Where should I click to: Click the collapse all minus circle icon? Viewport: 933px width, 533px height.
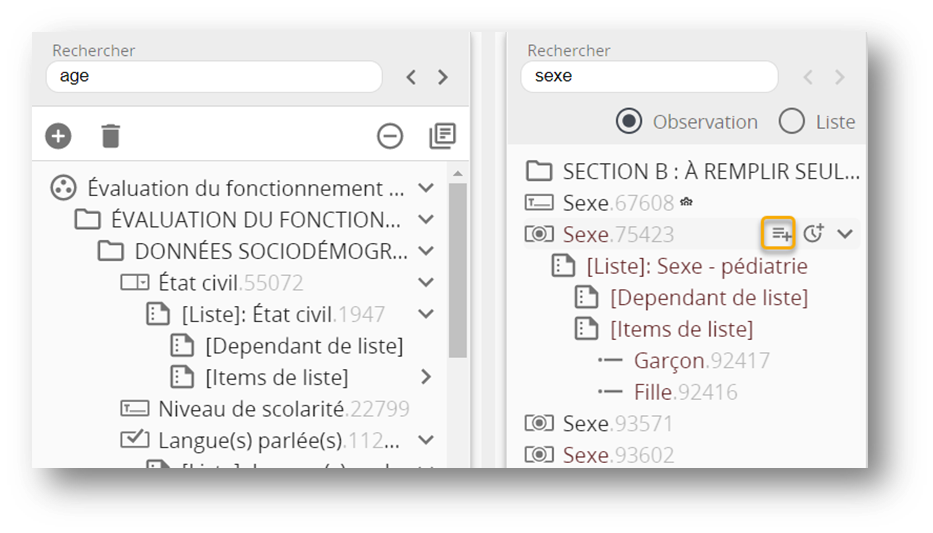390,135
